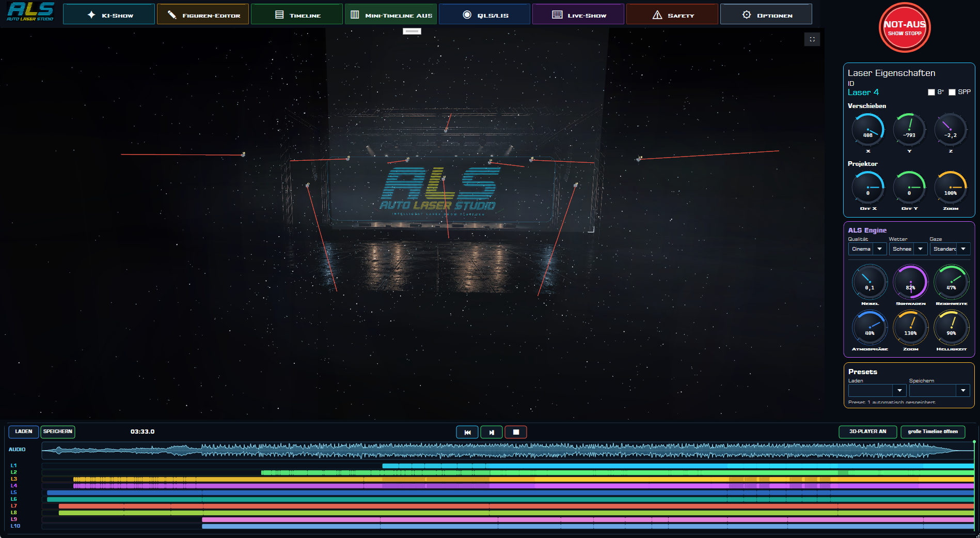980x538 pixels.
Task: Expand the Qualität Cinema dropdown
Action: pyautogui.click(x=867, y=249)
